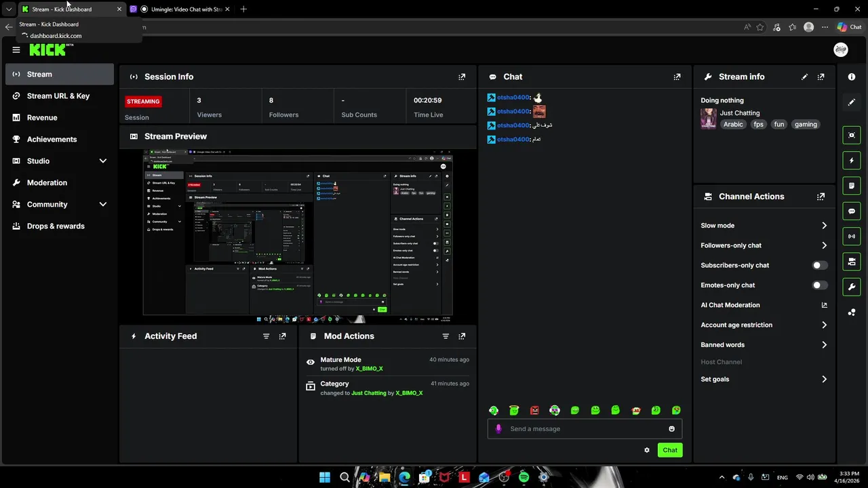Open Account age restriction chevron
The height and width of the screenshot is (488, 868).
825,325
